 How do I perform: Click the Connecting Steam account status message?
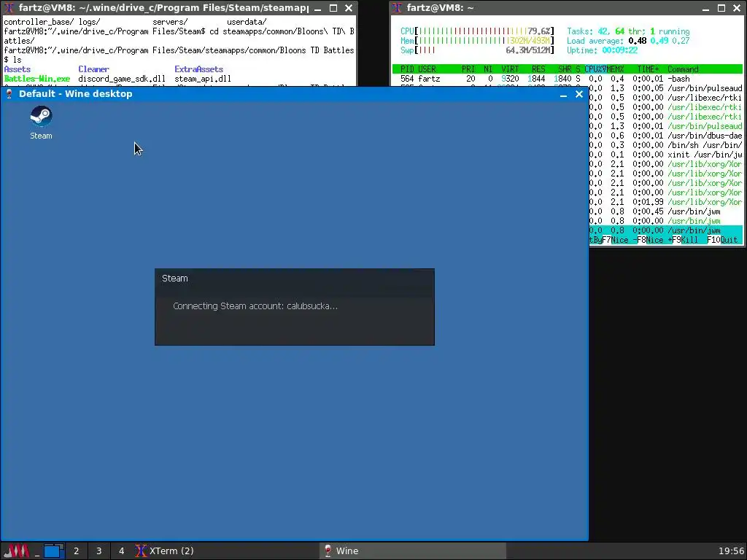click(255, 306)
